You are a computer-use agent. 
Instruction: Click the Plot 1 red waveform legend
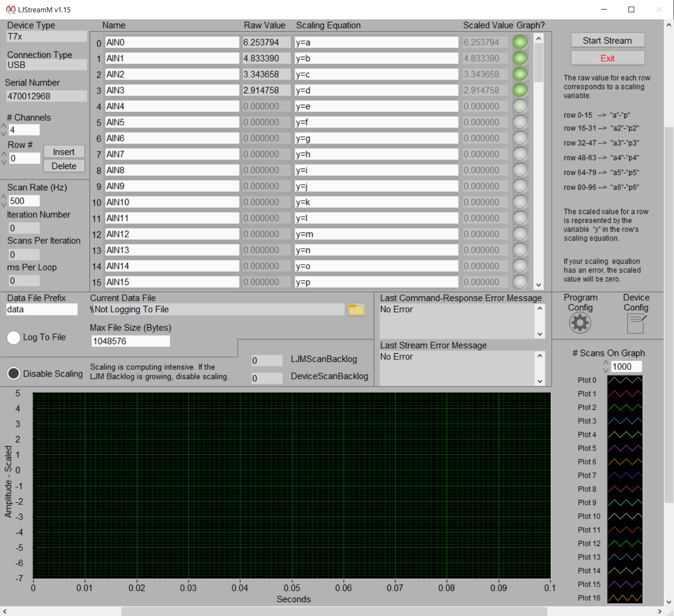pos(625,394)
